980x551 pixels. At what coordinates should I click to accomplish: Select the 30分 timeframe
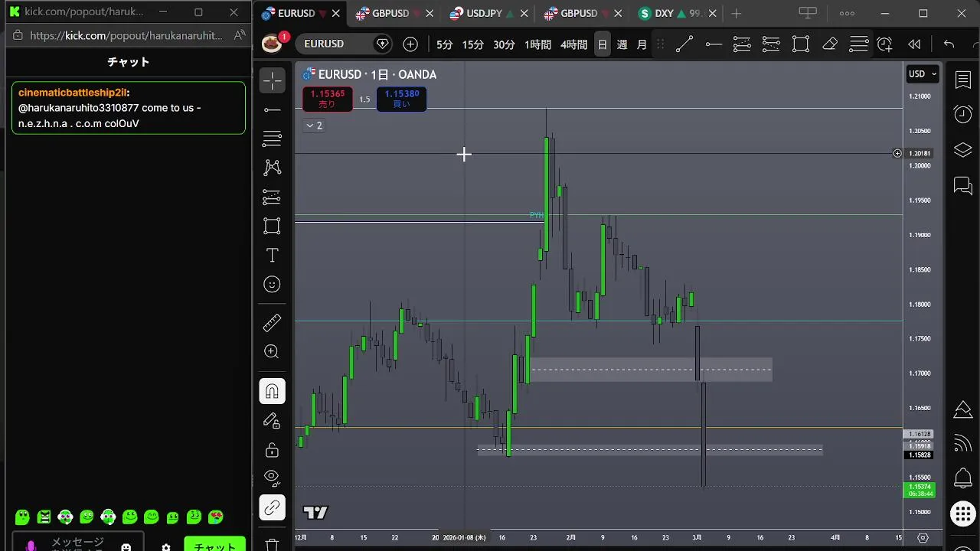point(504,44)
